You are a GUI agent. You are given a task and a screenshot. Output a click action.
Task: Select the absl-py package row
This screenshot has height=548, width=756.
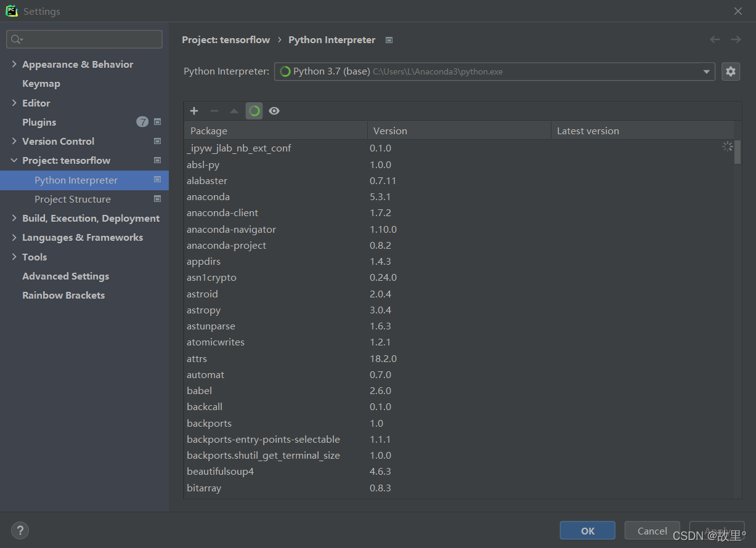[459, 164]
